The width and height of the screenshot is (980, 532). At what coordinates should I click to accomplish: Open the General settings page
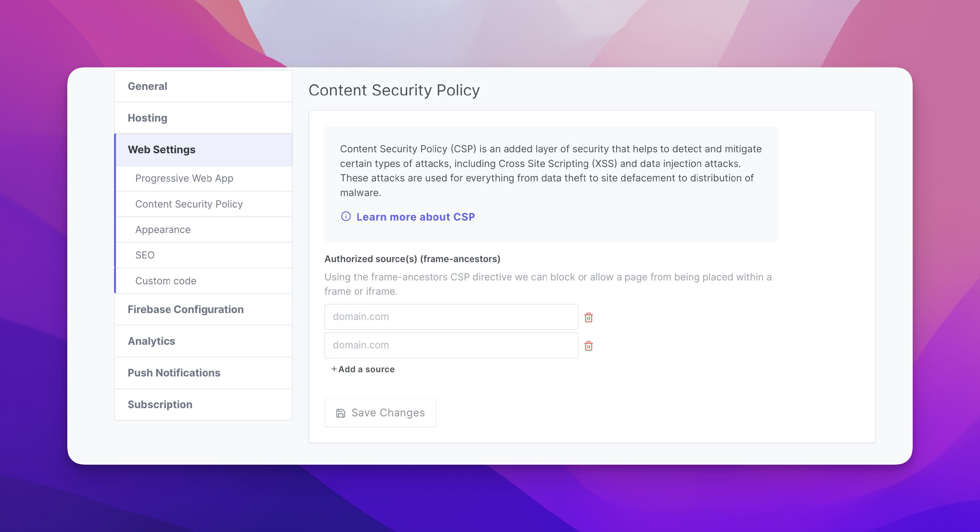coord(147,86)
